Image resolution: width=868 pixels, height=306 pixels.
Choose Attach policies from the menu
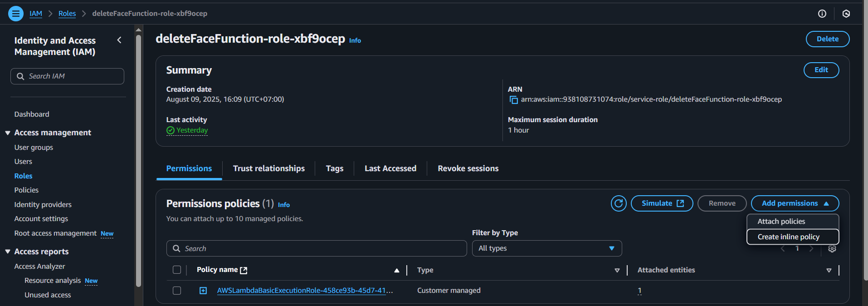click(x=793, y=222)
